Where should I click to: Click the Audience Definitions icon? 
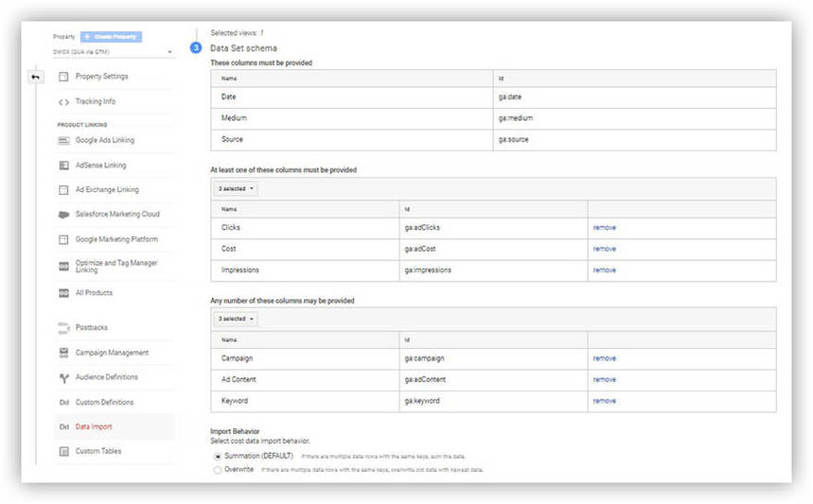click(63, 377)
